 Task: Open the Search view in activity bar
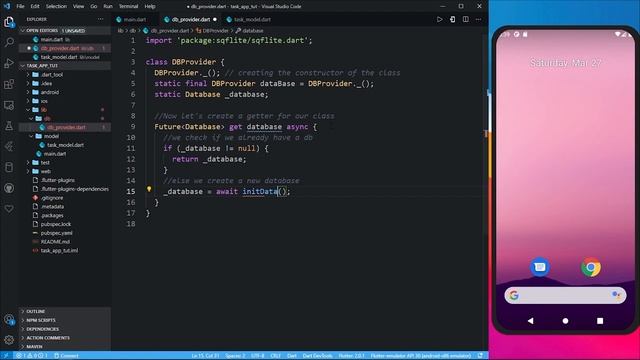pos(9,42)
